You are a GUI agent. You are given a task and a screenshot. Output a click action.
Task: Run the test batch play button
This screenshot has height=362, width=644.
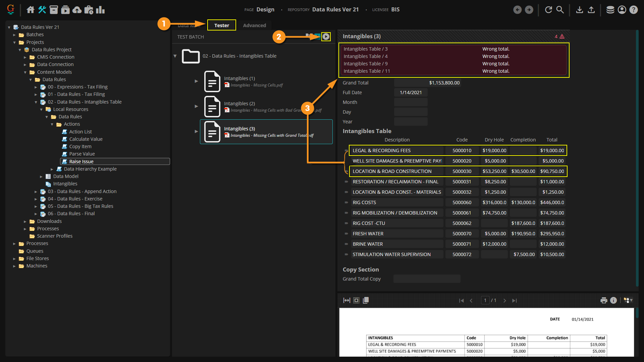[x=326, y=37]
